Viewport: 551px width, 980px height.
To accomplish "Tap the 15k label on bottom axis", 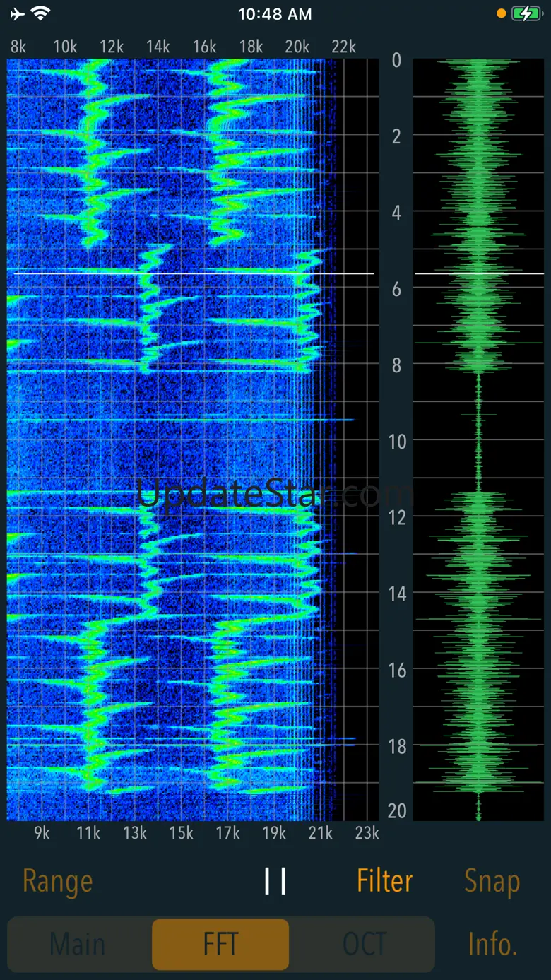I will (x=182, y=833).
